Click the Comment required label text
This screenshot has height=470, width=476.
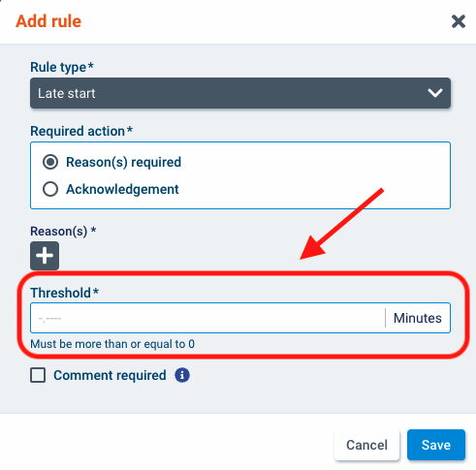click(x=110, y=375)
